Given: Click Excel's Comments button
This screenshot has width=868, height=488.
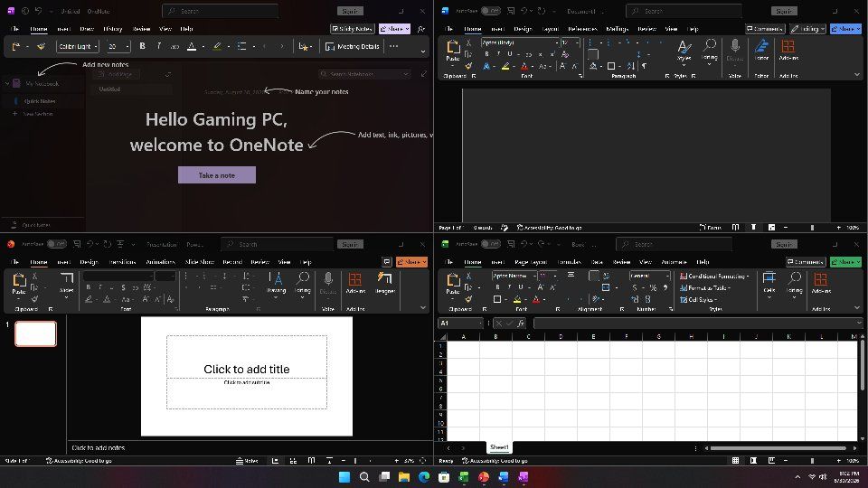Looking at the screenshot, I should 806,262.
